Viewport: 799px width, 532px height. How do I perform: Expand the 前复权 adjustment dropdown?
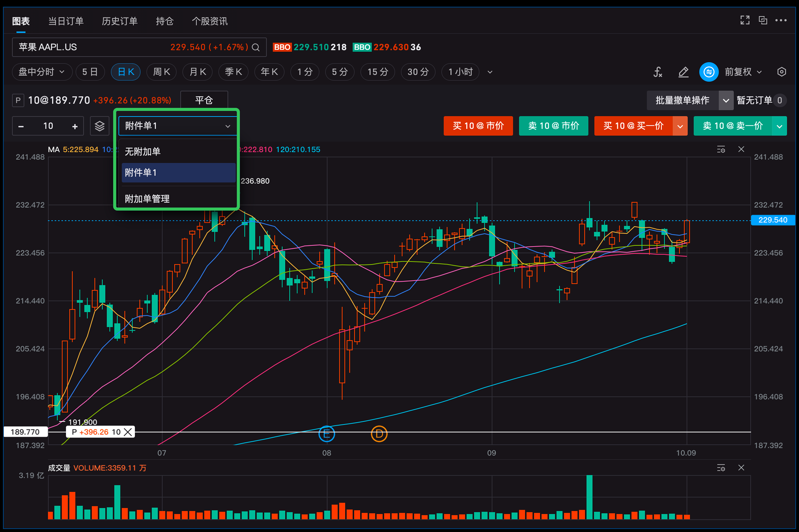(x=743, y=72)
